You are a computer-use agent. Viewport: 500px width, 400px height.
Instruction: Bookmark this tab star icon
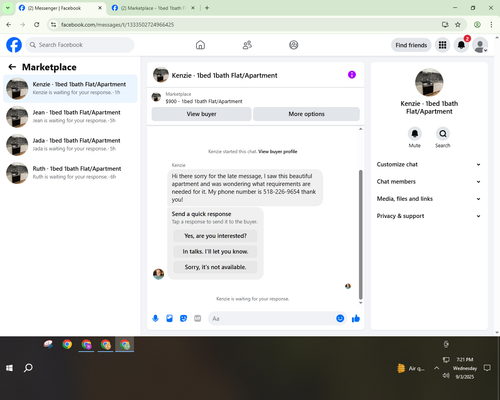[458, 25]
